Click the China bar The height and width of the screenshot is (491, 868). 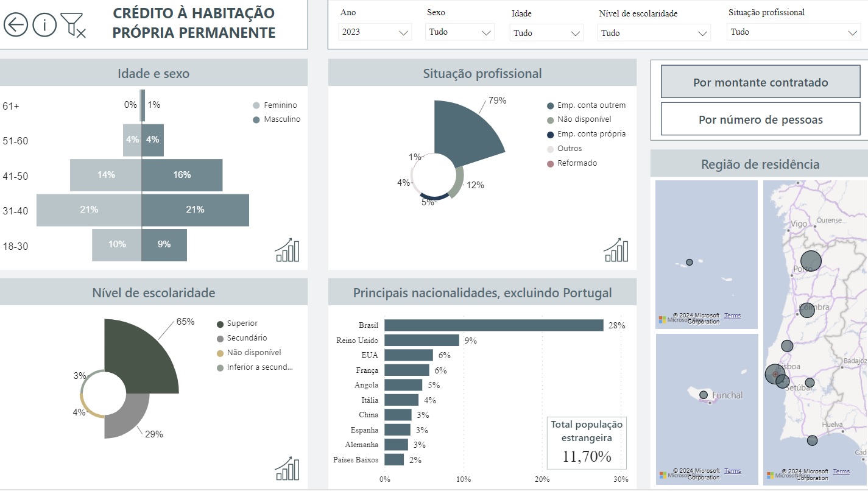pos(398,415)
